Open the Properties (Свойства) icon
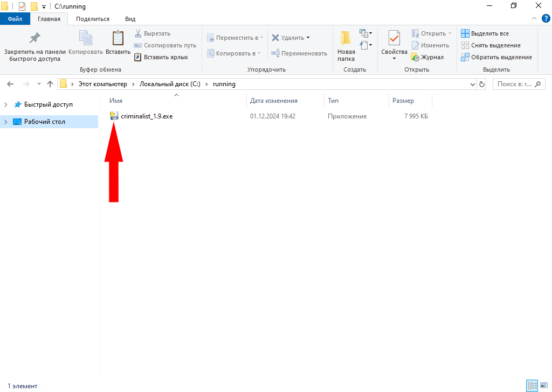Screen dimensions: 552x392 (394, 39)
